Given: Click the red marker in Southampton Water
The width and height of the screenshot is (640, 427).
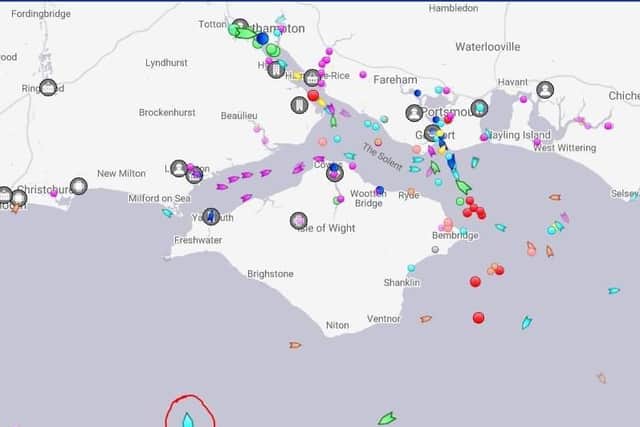Looking at the screenshot, I should point(313,96).
